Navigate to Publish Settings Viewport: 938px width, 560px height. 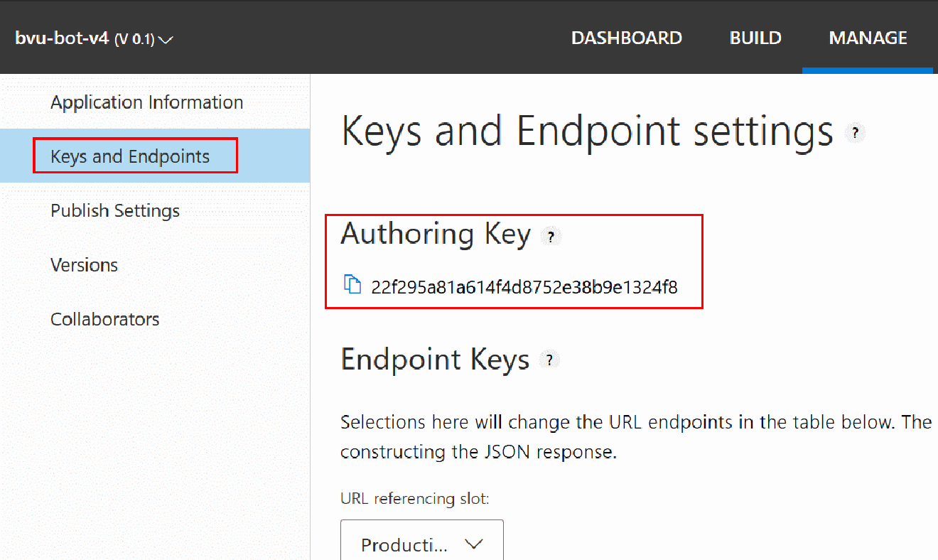click(115, 211)
